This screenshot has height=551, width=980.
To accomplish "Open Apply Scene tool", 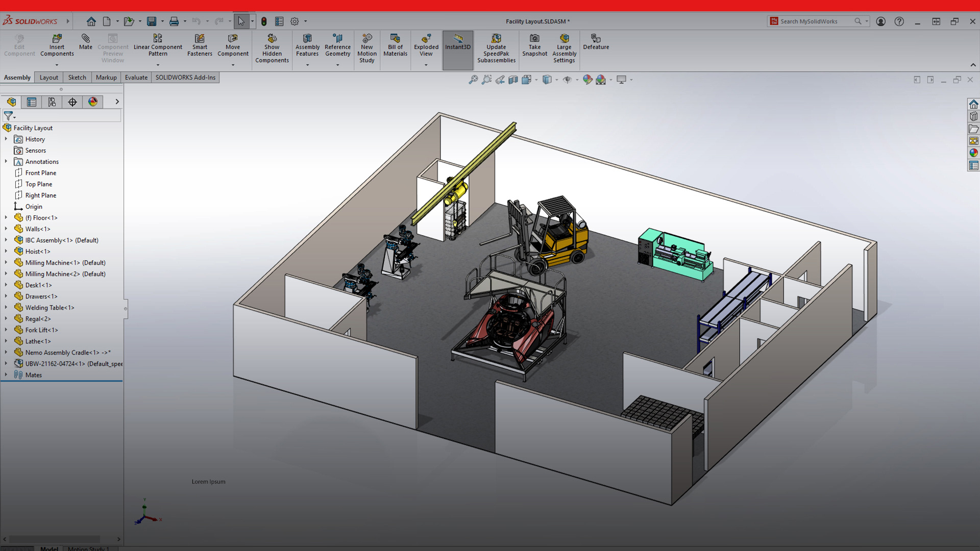I will click(x=601, y=80).
